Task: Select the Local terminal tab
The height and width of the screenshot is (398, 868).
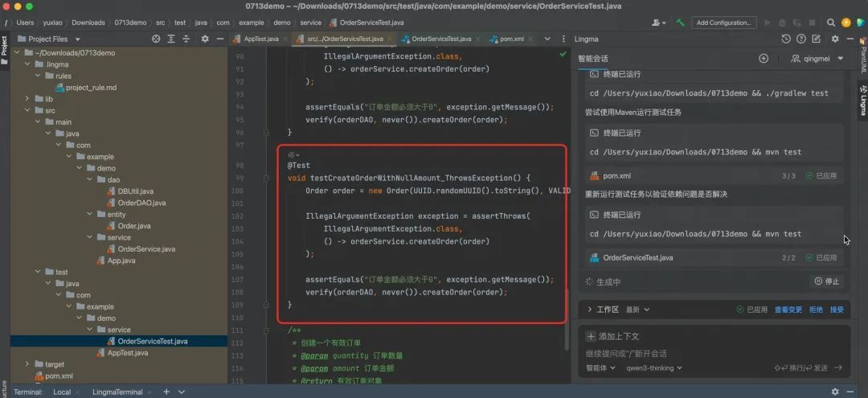Action: pyautogui.click(x=61, y=392)
